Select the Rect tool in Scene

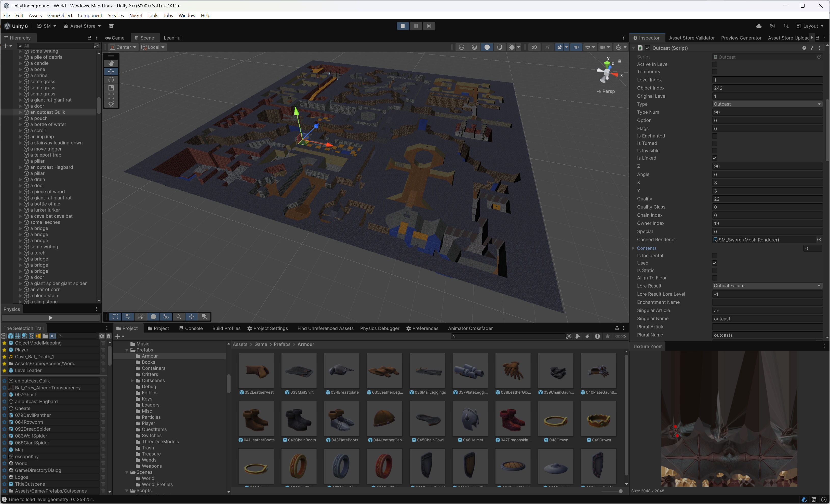pyautogui.click(x=111, y=96)
